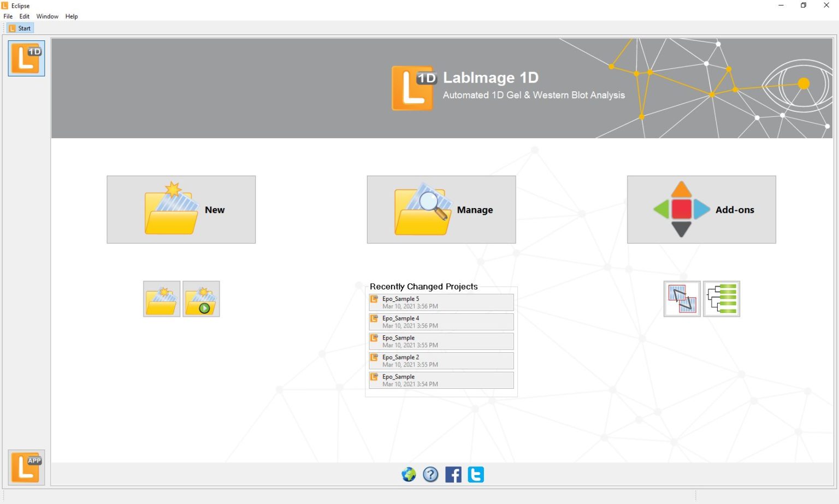Screen dimensions: 839x504
Task: Click the Manage projects button
Action: pos(441,210)
